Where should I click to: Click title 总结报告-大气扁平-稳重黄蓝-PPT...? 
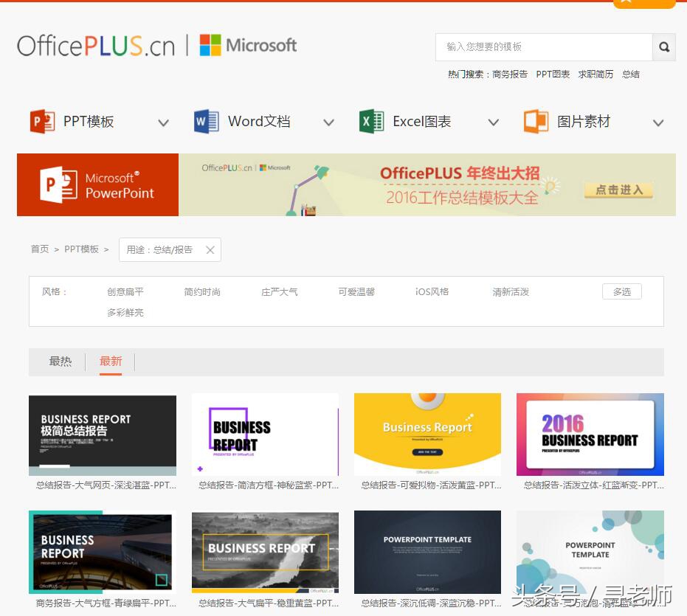click(x=269, y=603)
